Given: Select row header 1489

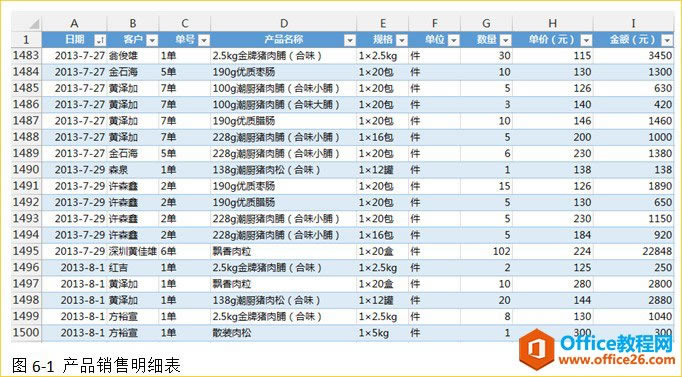Looking at the screenshot, I should pos(26,153).
